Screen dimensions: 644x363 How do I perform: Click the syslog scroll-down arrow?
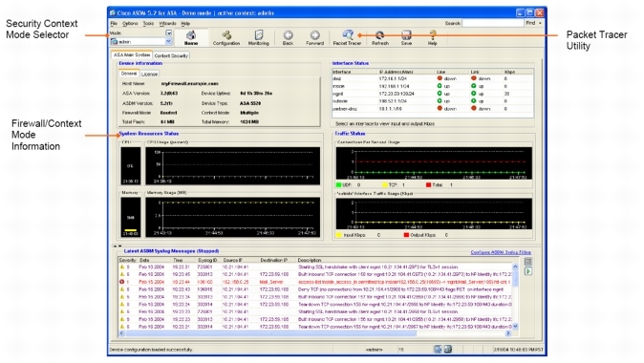click(x=515, y=327)
